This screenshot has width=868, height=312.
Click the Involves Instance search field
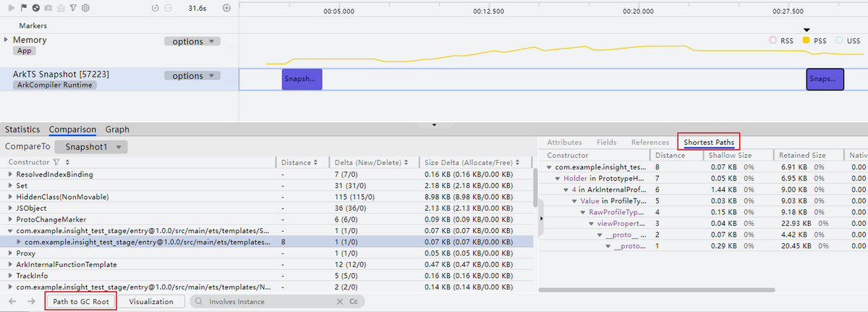pyautogui.click(x=268, y=301)
